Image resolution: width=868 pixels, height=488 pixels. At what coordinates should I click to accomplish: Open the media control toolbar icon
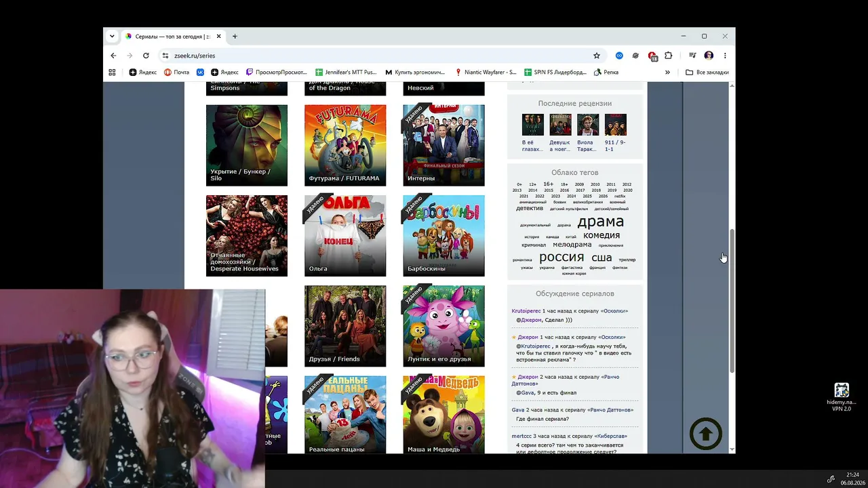click(x=692, y=56)
